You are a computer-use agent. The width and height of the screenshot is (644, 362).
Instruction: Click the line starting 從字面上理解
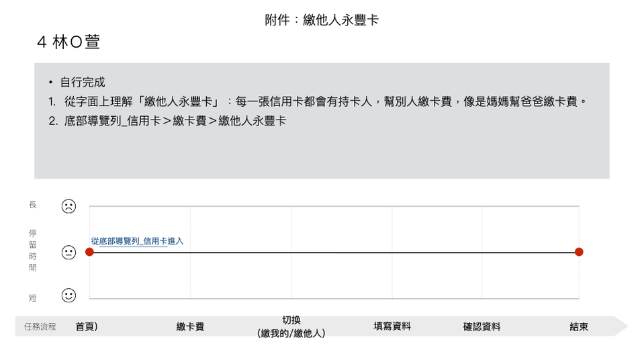pyautogui.click(x=326, y=101)
